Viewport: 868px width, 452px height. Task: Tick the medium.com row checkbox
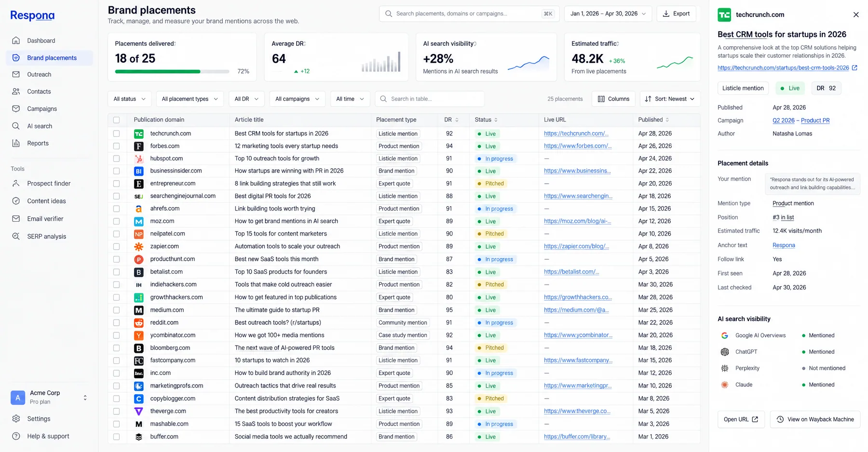pyautogui.click(x=116, y=310)
